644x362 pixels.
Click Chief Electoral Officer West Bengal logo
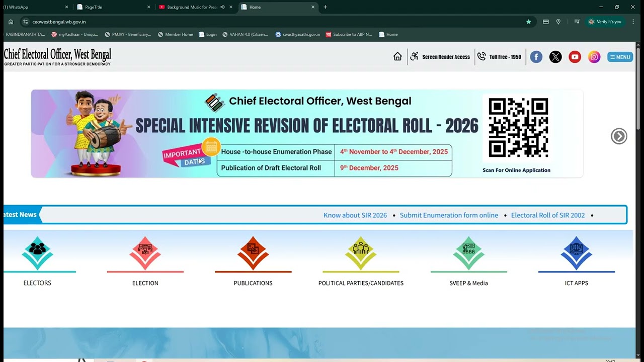[x=57, y=57]
